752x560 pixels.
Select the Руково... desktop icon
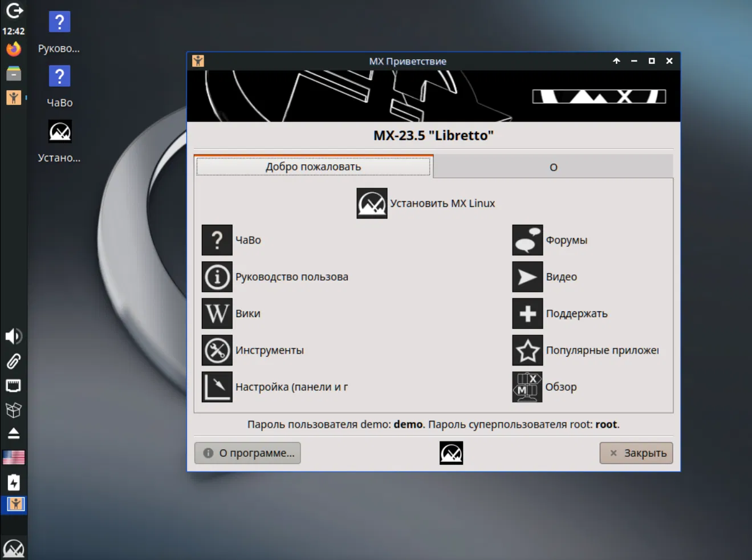pyautogui.click(x=59, y=33)
